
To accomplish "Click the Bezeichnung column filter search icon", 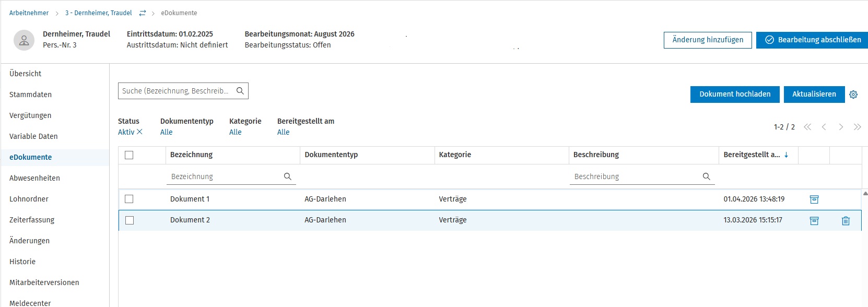I will click(288, 176).
